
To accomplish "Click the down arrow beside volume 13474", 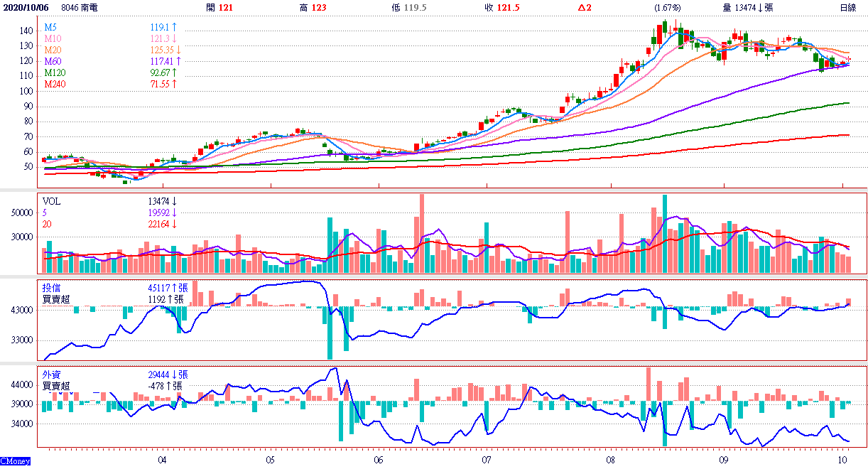I will click(759, 8).
